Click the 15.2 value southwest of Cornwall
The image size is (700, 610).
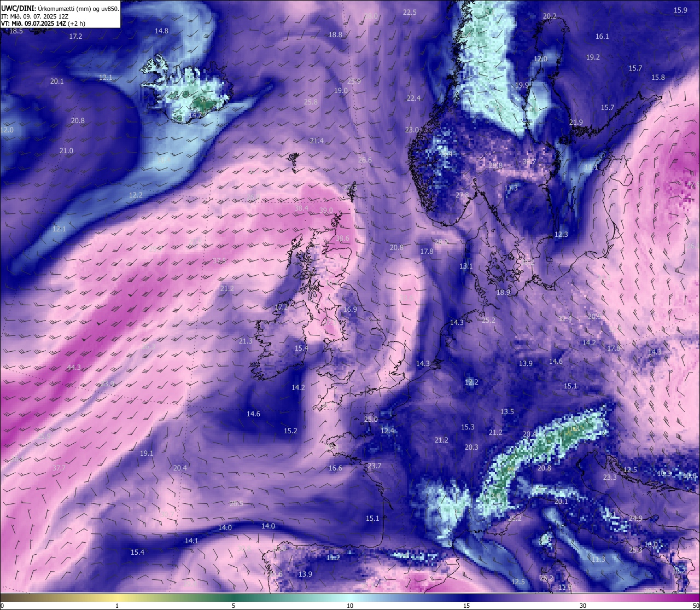[290, 431]
